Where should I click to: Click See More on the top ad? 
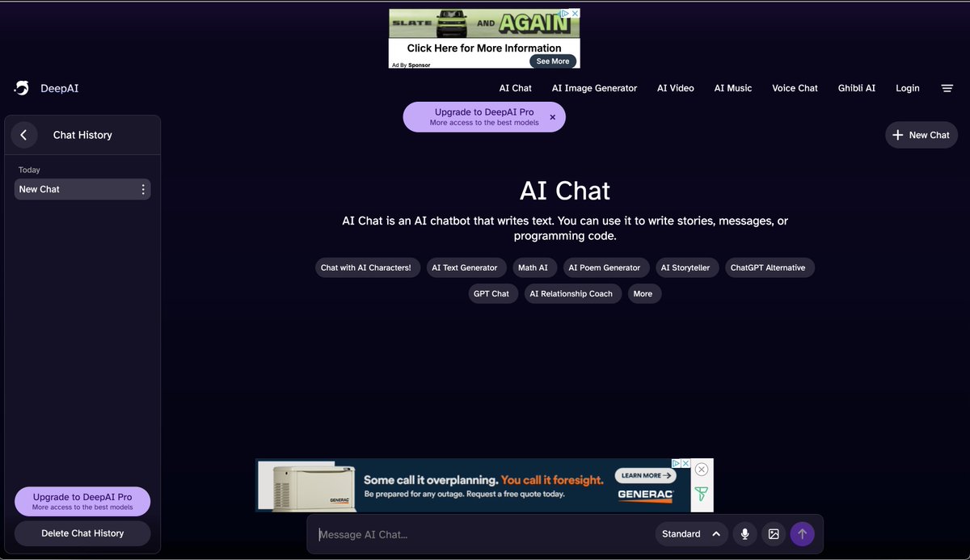553,61
